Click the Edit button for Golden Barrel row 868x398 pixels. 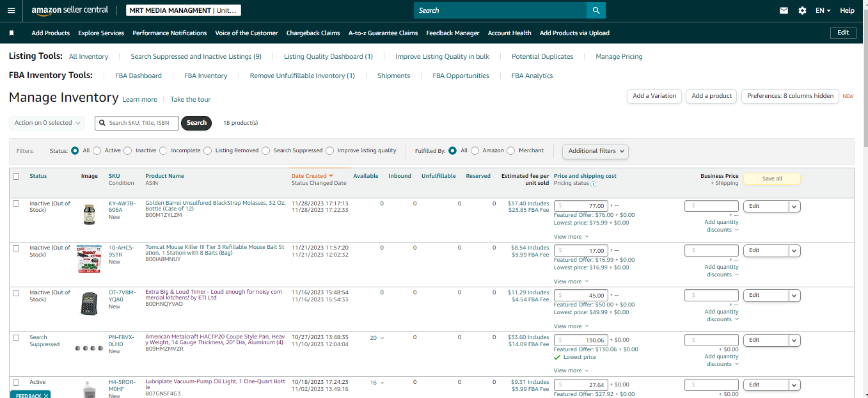pos(766,206)
